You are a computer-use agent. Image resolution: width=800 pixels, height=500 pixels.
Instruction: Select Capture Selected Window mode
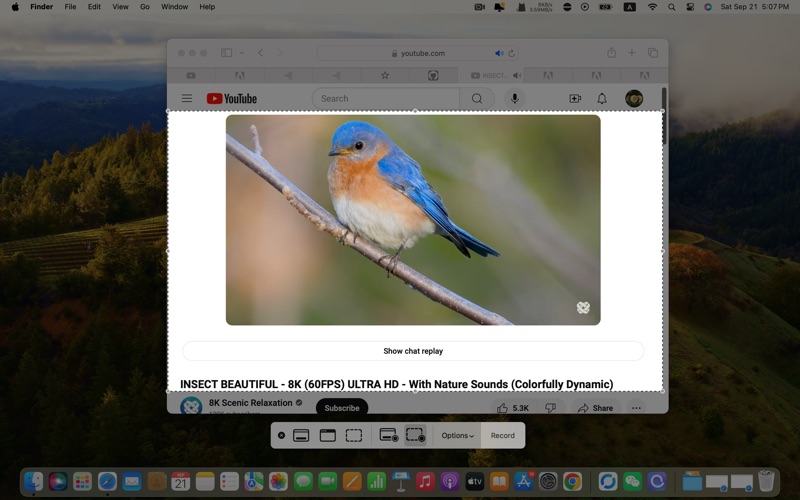click(x=327, y=436)
